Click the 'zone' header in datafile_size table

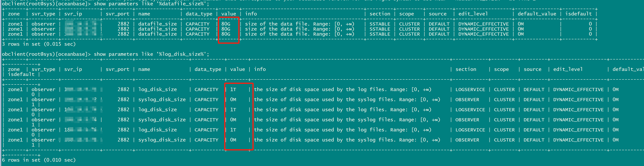click(14, 14)
